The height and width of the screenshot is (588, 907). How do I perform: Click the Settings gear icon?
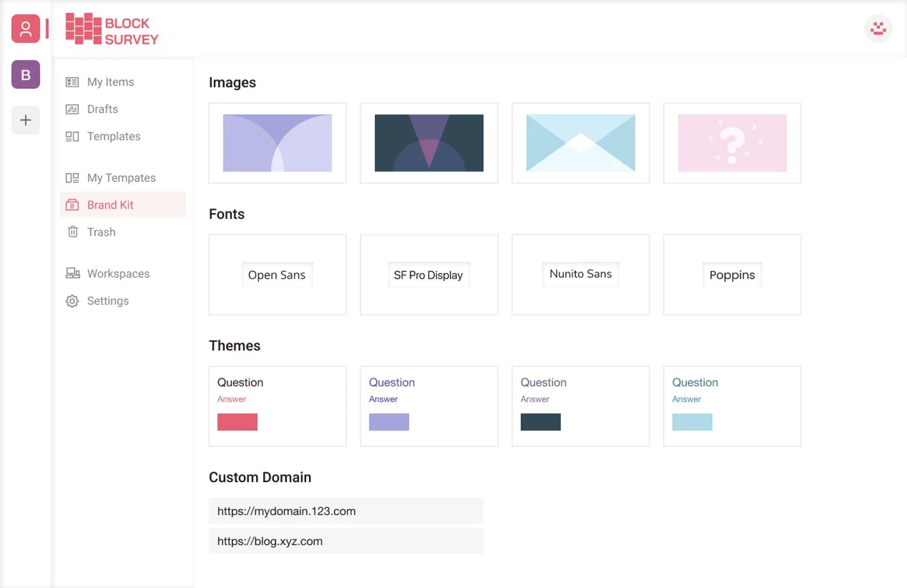point(72,301)
